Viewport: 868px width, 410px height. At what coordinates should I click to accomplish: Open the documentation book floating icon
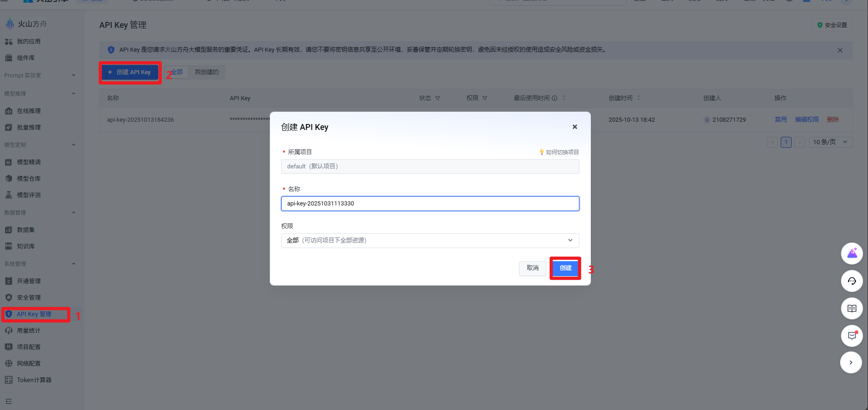pyautogui.click(x=852, y=308)
